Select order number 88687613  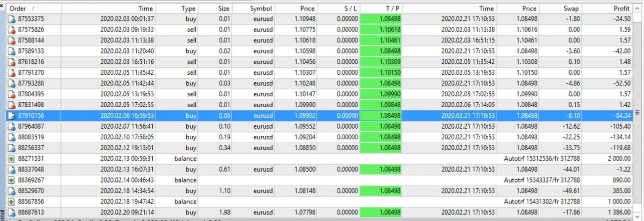click(31, 212)
